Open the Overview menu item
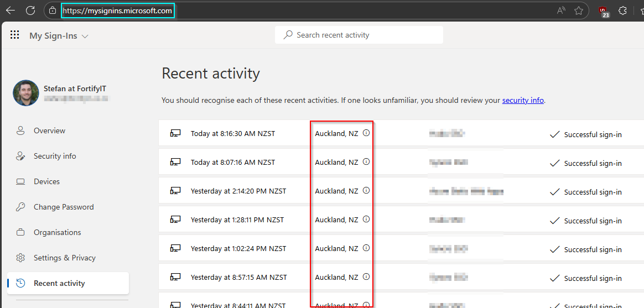Viewport: 644px width, 308px height. [49, 130]
